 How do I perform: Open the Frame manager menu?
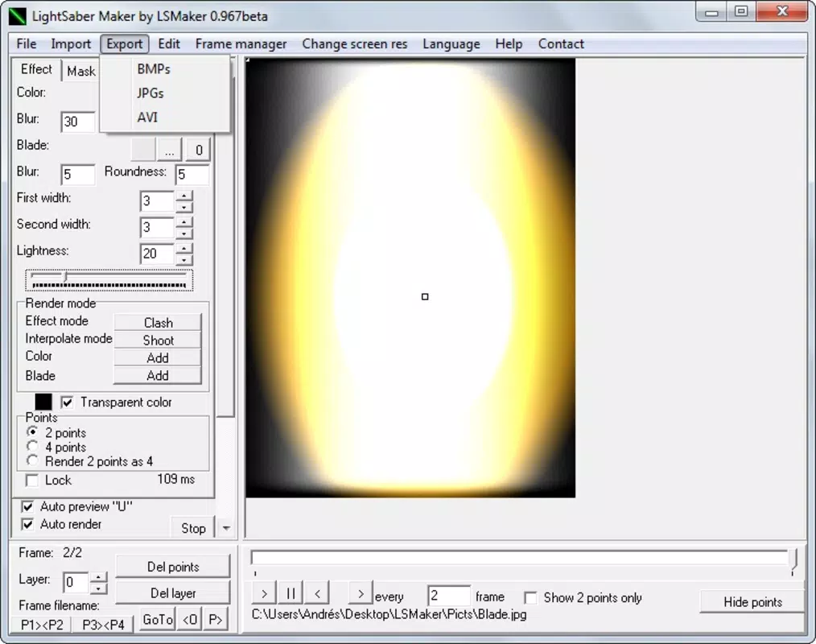click(x=241, y=43)
